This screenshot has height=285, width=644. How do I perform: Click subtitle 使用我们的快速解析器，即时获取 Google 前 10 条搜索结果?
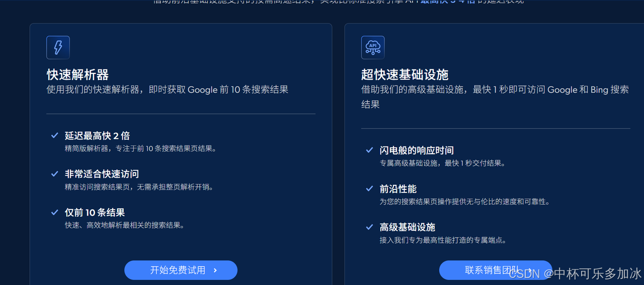(168, 90)
